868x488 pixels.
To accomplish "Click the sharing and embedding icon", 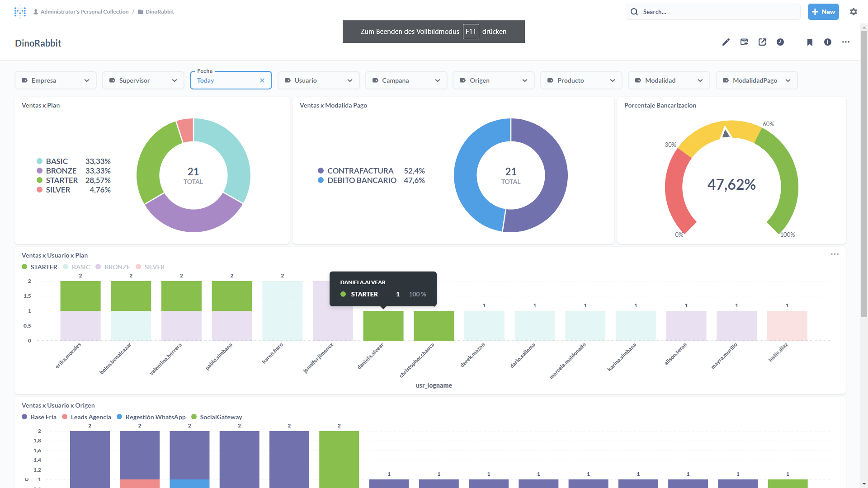I will (x=762, y=42).
